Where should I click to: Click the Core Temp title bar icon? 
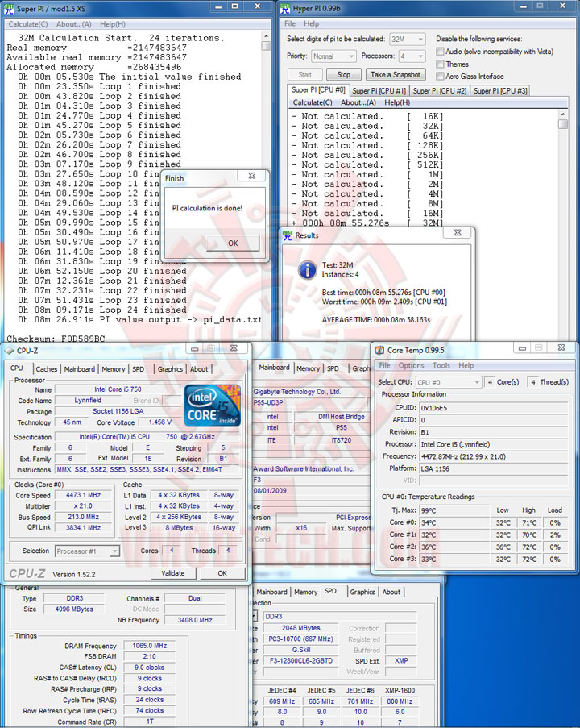379,350
